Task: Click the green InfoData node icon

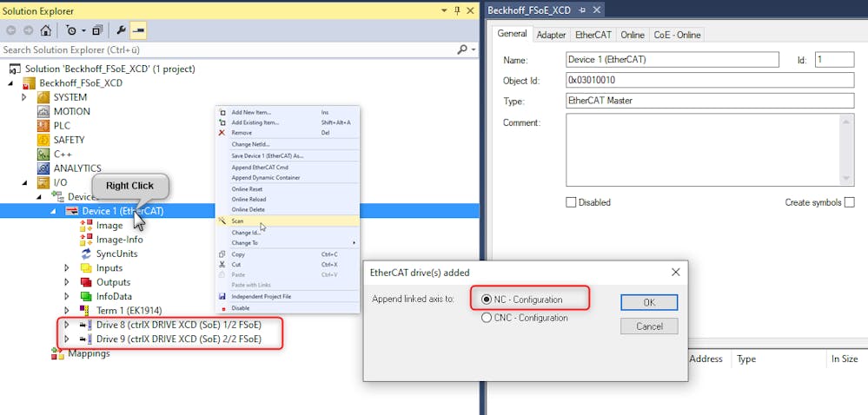Action: pyautogui.click(x=86, y=297)
